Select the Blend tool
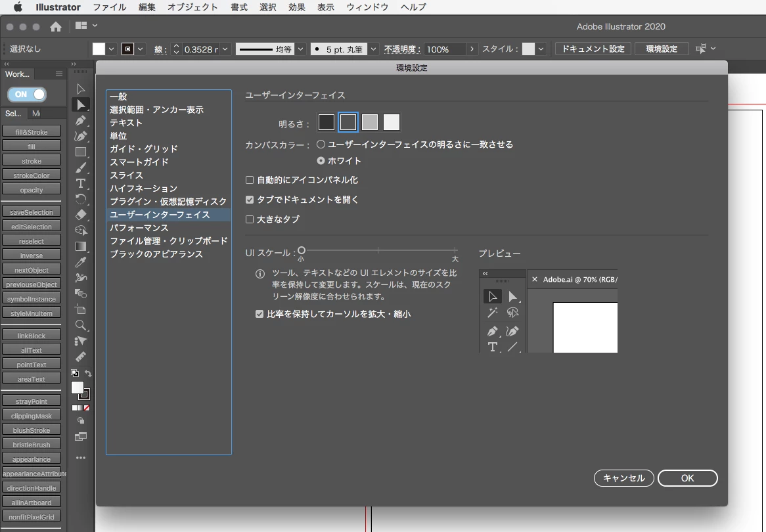The image size is (766, 532). point(81,293)
